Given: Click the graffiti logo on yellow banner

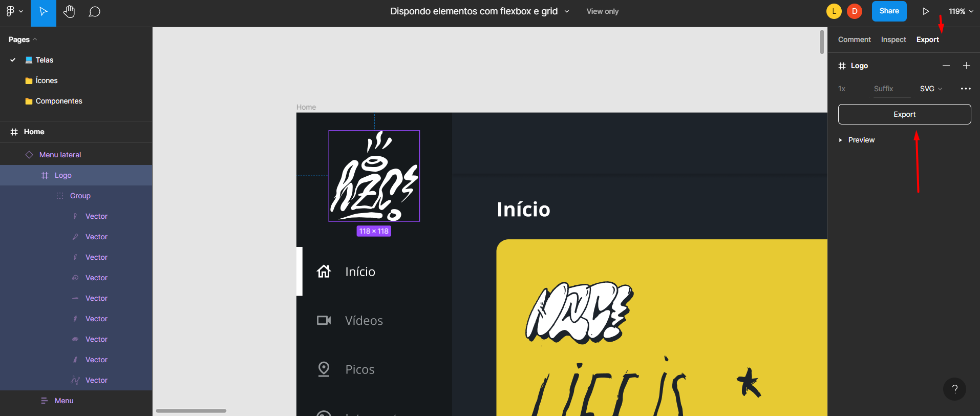Looking at the screenshot, I should point(579,312).
